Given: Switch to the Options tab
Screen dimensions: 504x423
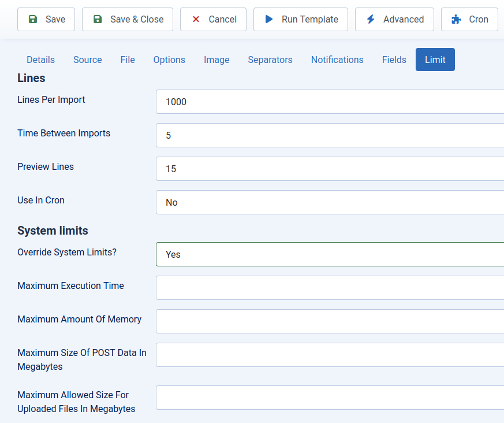Looking at the screenshot, I should (169, 60).
